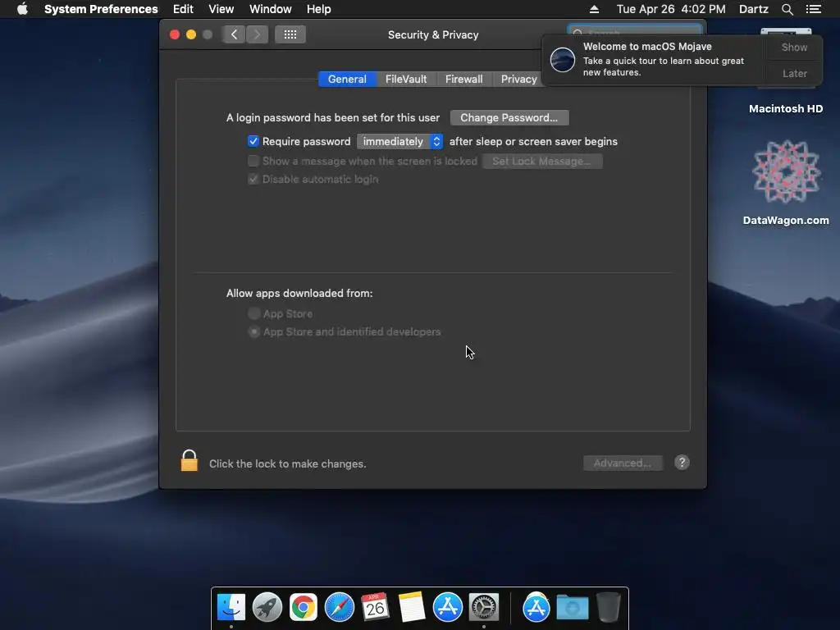840x630 pixels.
Task: Click the Mojave notification icon
Action: tap(563, 59)
